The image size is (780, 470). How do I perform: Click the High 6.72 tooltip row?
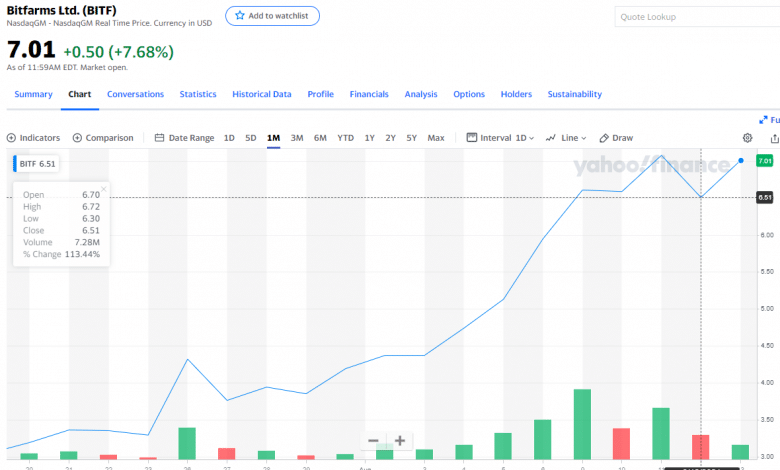pyautogui.click(x=61, y=206)
